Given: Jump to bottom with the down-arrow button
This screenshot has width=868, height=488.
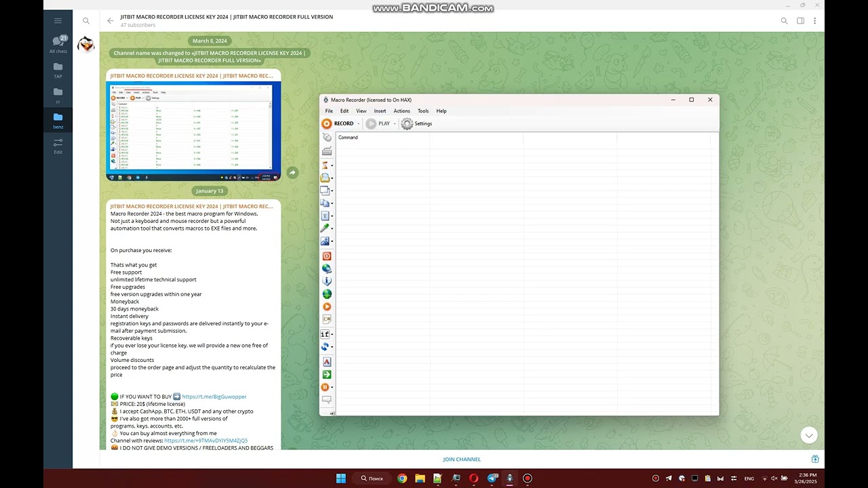Looking at the screenshot, I should 808,435.
